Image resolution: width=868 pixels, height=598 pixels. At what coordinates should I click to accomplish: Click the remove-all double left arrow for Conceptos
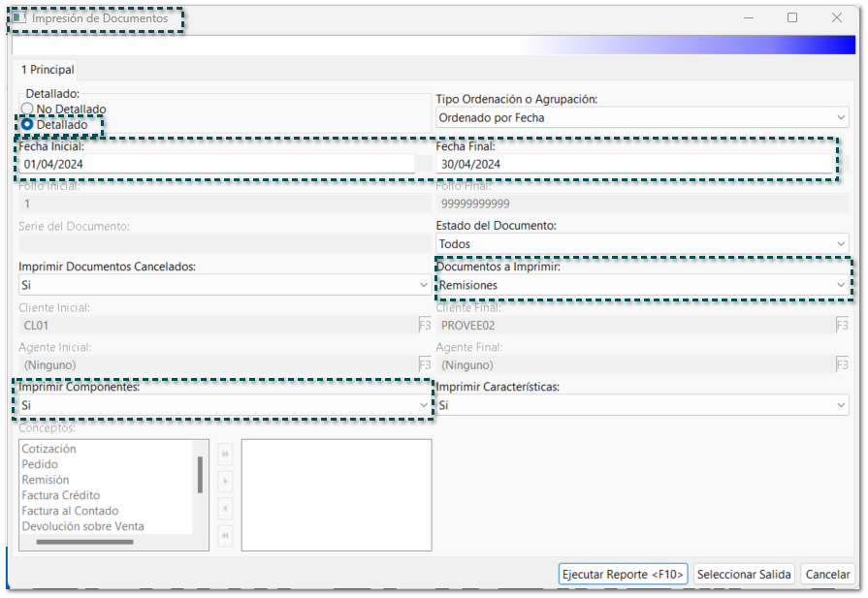point(225,535)
